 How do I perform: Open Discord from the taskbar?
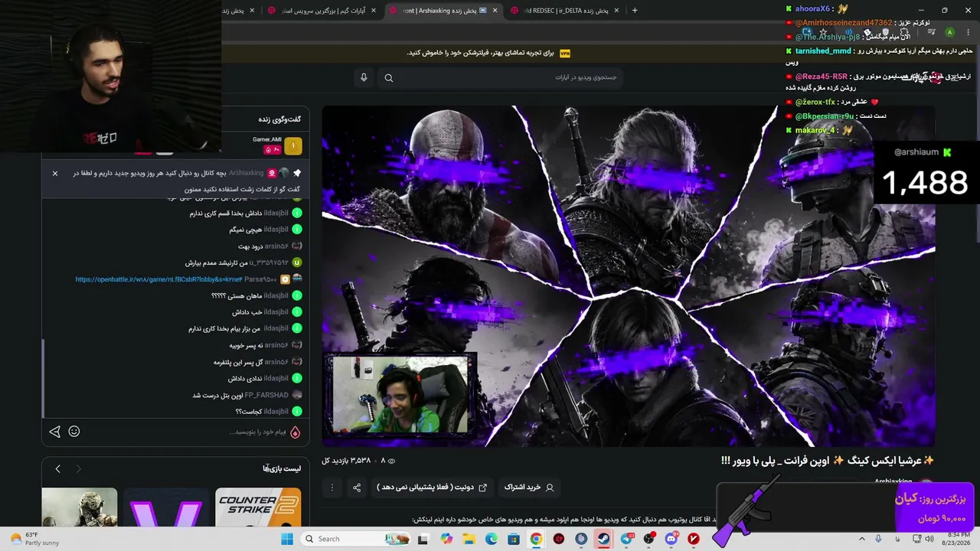[x=671, y=539]
